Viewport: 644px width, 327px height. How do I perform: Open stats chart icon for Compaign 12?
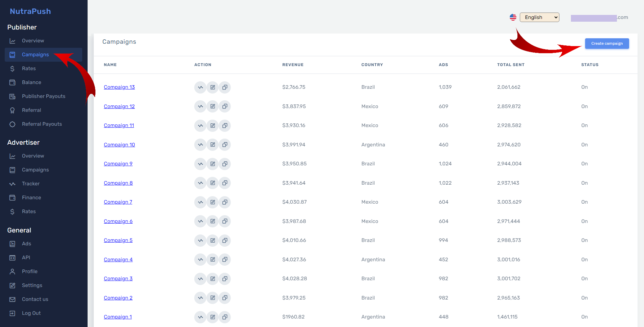tap(200, 106)
